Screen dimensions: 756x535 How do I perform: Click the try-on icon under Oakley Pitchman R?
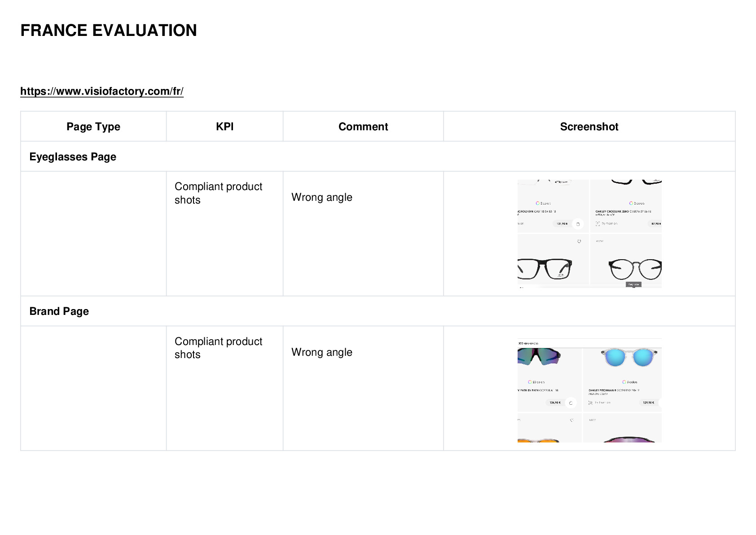point(590,402)
